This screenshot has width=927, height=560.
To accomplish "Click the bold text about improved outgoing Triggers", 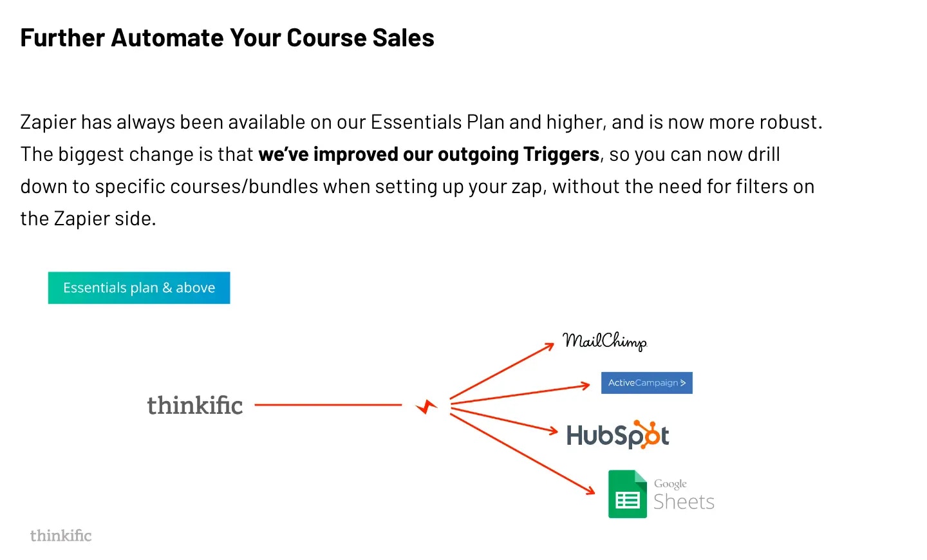I will point(429,154).
